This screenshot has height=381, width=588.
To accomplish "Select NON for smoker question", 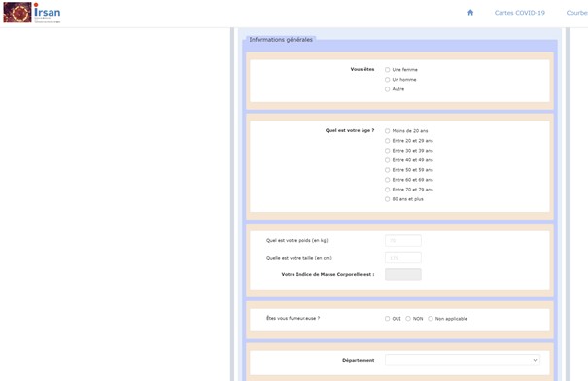I will point(408,319).
